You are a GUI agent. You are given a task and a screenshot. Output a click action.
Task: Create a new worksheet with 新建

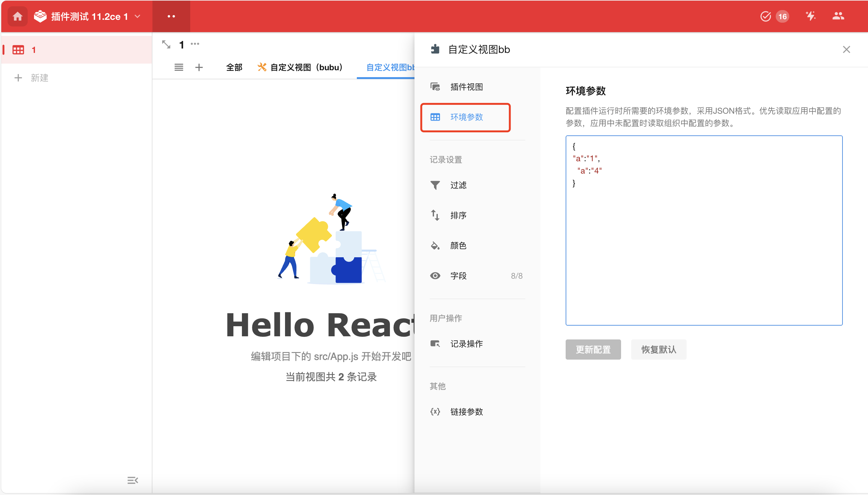(x=31, y=78)
